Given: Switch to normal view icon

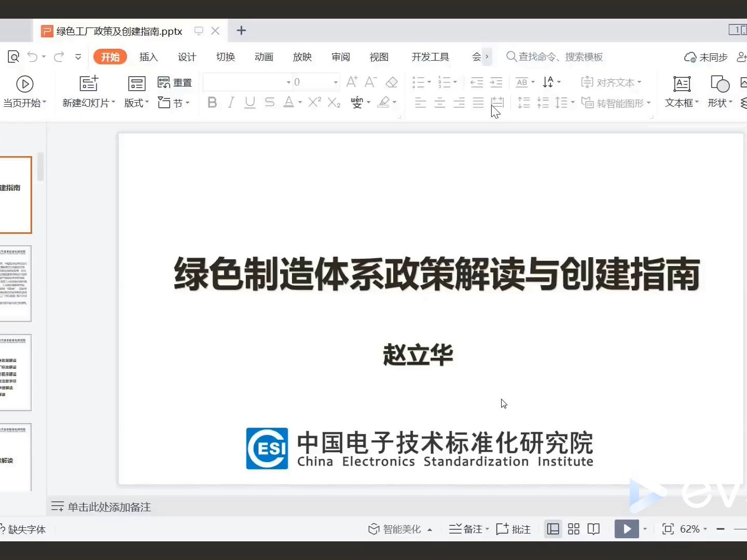Looking at the screenshot, I should [553, 529].
